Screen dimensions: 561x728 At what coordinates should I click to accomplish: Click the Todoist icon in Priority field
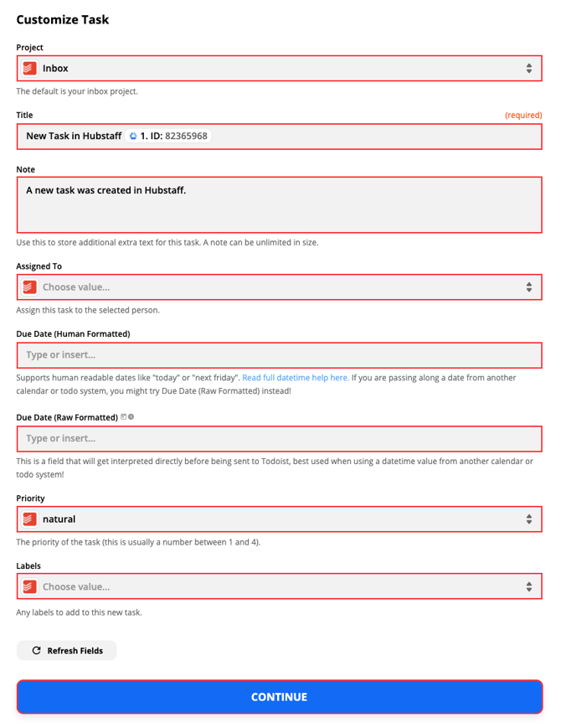[29, 519]
